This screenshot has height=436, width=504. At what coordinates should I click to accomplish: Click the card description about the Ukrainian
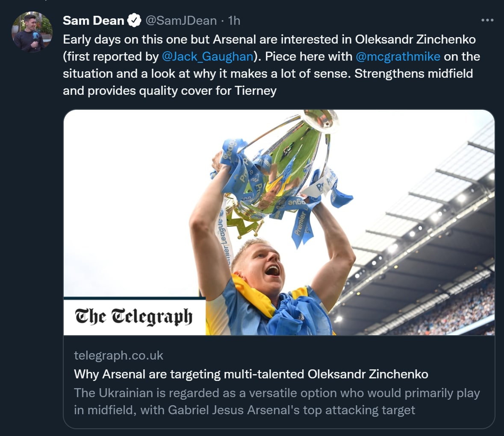277,401
